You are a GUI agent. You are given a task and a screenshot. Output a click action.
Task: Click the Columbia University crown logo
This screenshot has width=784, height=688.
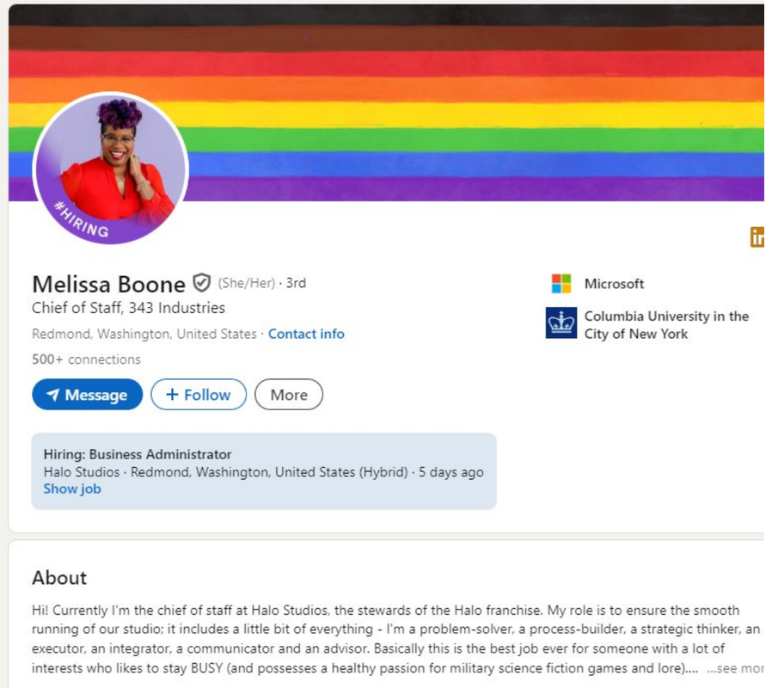coord(561,323)
